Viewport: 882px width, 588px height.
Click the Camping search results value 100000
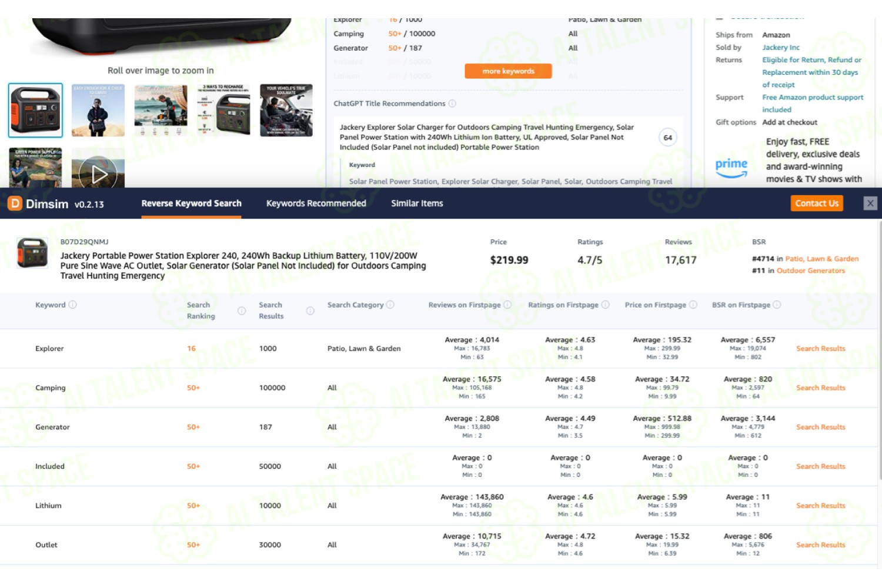click(x=272, y=388)
